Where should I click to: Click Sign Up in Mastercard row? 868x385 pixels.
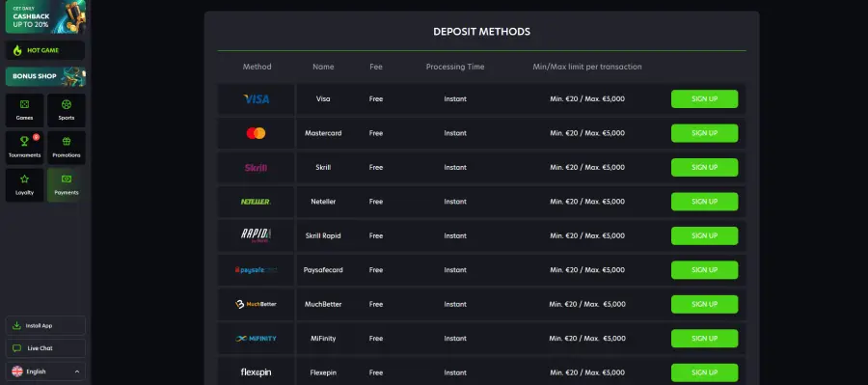point(704,133)
